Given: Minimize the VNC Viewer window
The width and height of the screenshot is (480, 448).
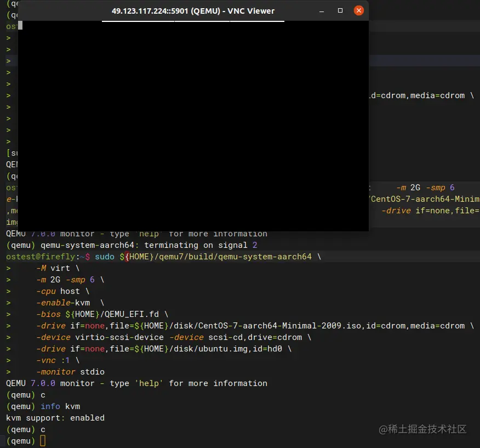Looking at the screenshot, I should click(322, 11).
